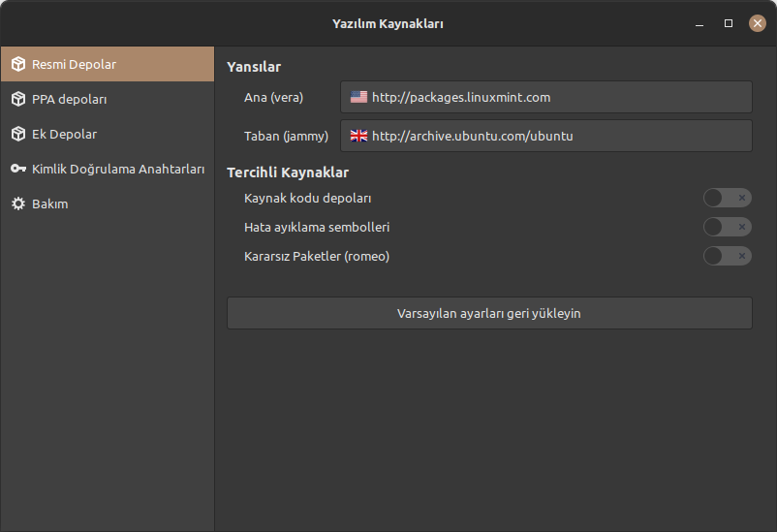Toggle Hata ayıklama sembolleri on

pos(727,228)
